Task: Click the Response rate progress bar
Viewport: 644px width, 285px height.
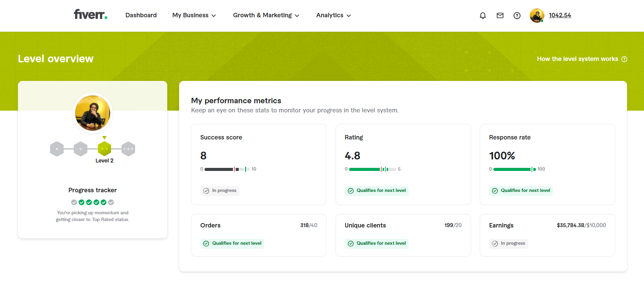Action: pos(515,169)
